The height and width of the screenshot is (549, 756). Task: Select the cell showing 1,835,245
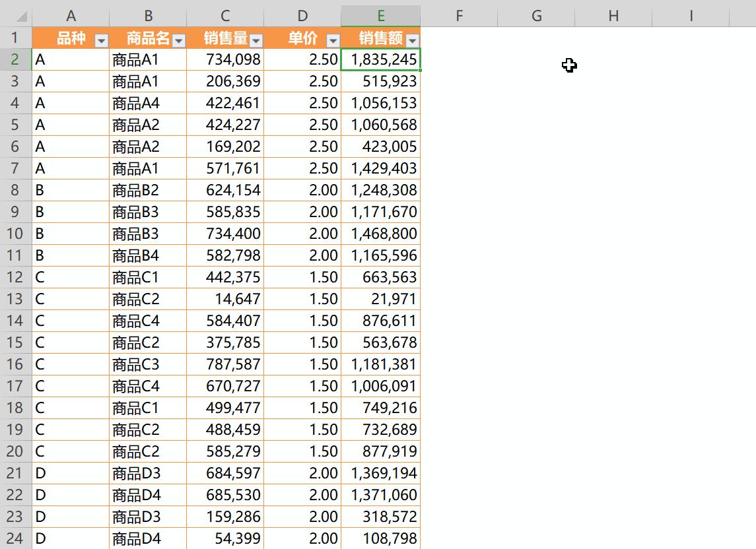pos(381,59)
